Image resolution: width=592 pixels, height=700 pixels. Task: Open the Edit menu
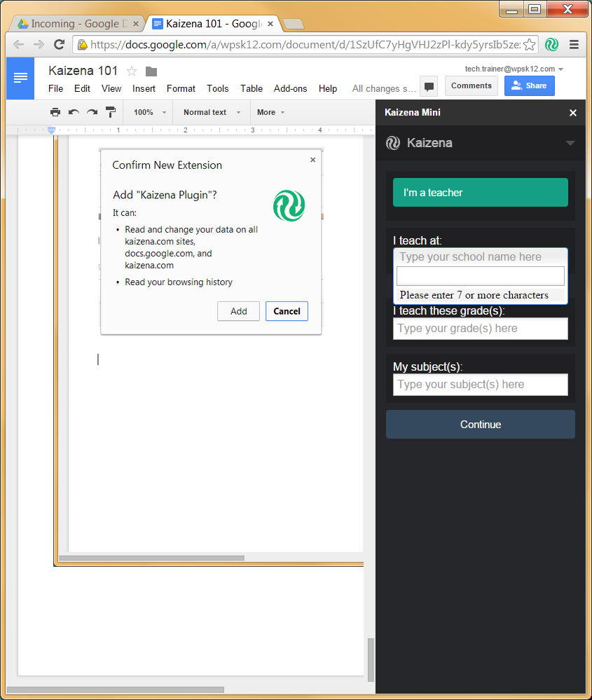pos(82,89)
